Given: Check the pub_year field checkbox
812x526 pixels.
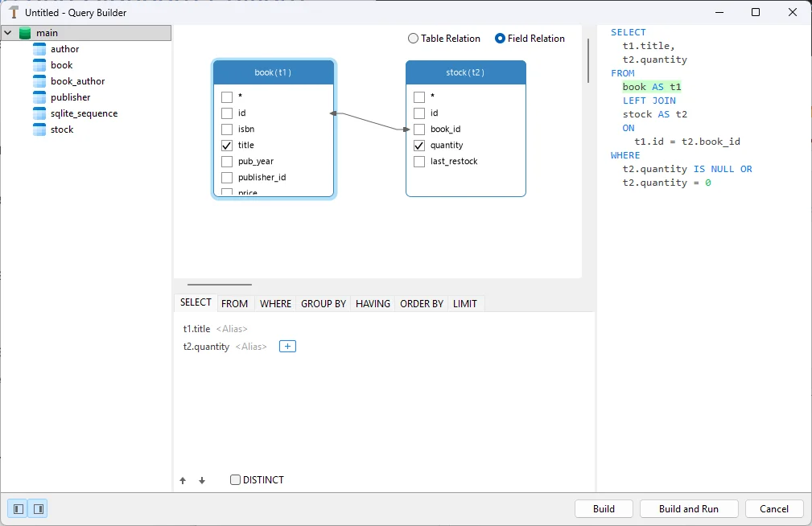Looking at the screenshot, I should point(227,161).
